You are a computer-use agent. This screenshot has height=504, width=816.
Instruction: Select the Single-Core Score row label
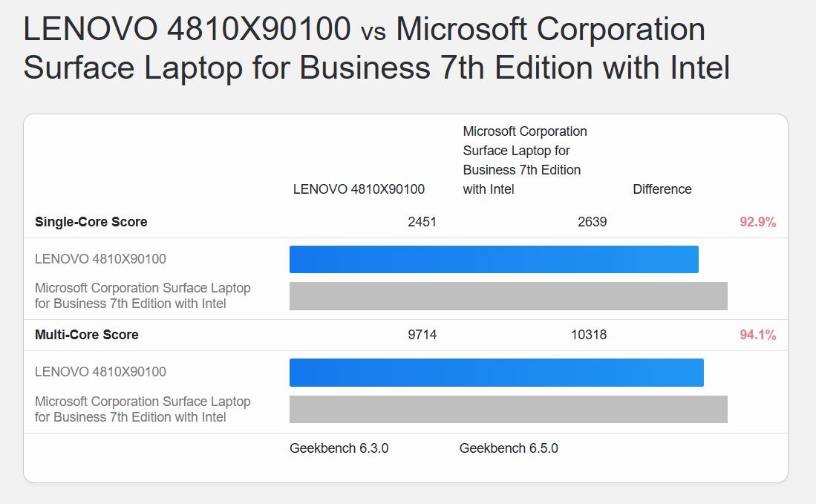(91, 222)
